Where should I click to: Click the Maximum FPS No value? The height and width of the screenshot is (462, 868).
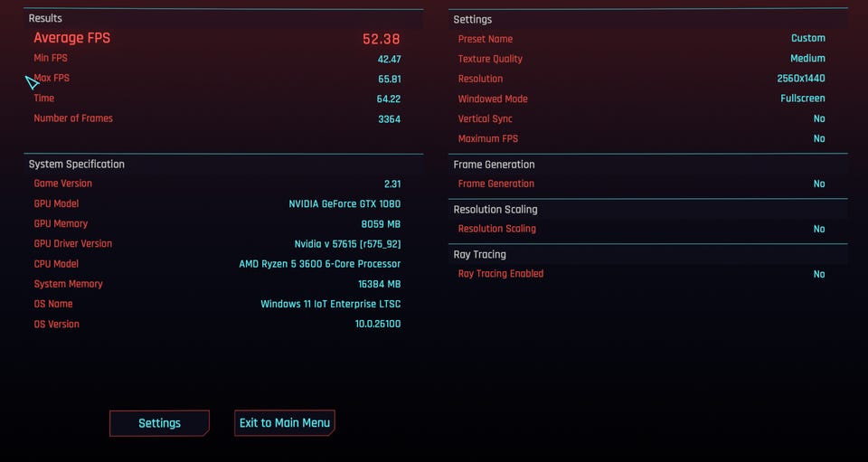point(819,139)
